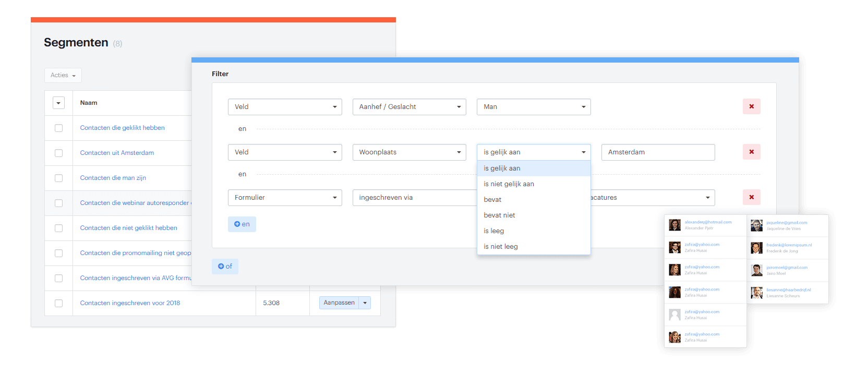Click Jairo Moel's avatar photo
The width and height of the screenshot is (868, 375).
(x=756, y=270)
